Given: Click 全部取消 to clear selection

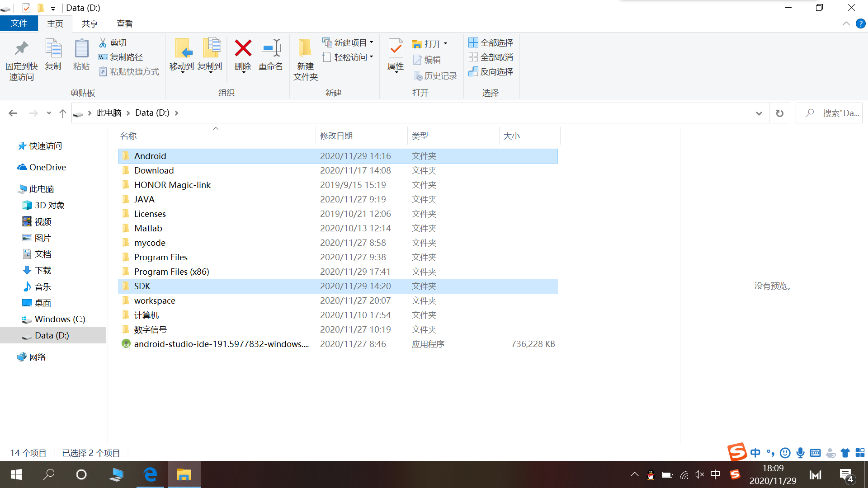Looking at the screenshot, I should pos(491,57).
